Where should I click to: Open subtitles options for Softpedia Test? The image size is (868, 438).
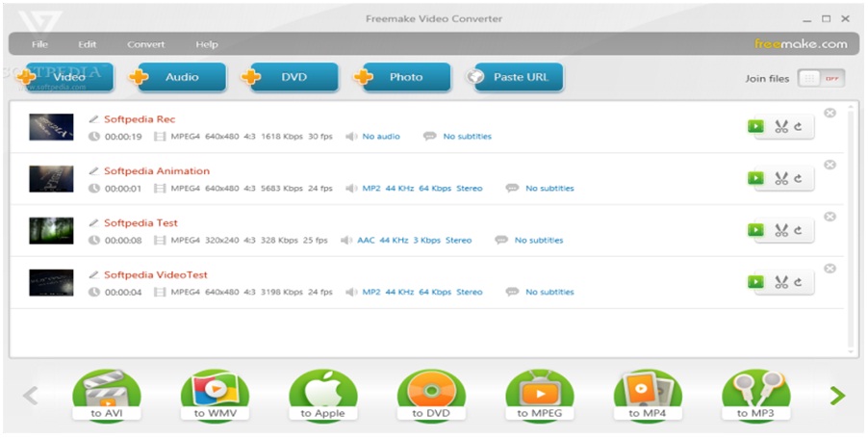[539, 241]
